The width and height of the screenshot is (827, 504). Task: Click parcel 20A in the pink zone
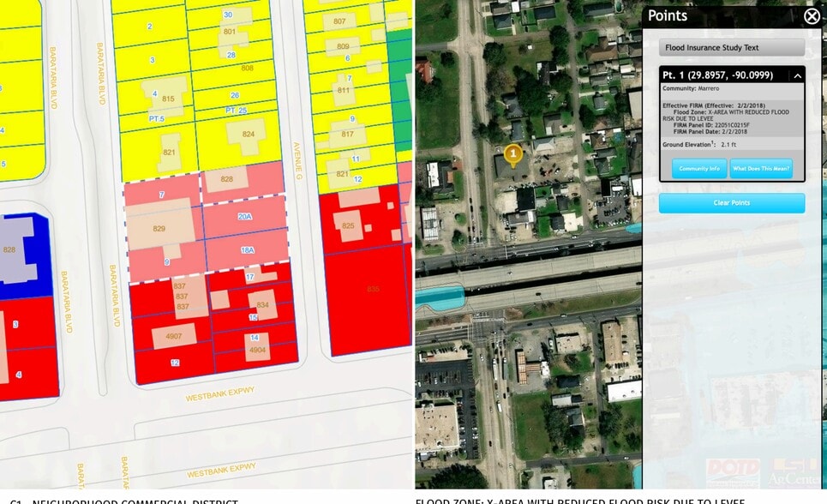(x=245, y=216)
